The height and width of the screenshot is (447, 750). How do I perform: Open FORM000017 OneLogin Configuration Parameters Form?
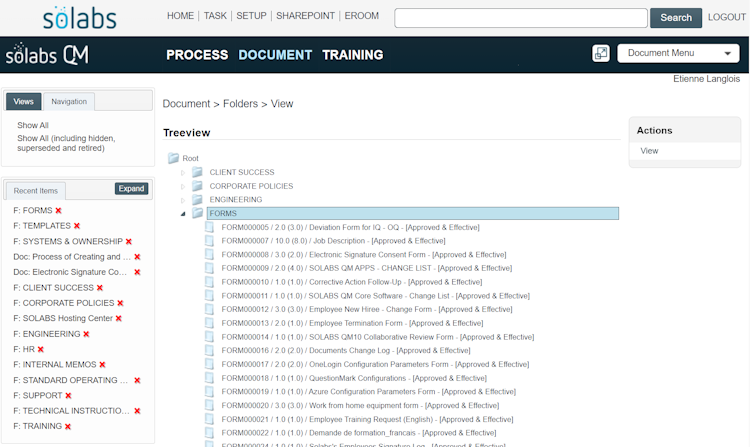[x=375, y=364]
